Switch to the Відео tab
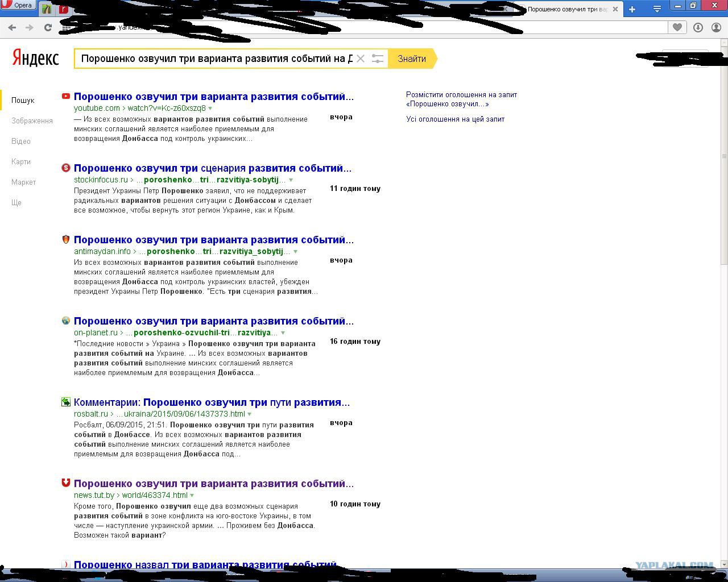The width and height of the screenshot is (728, 582). pos(21,141)
